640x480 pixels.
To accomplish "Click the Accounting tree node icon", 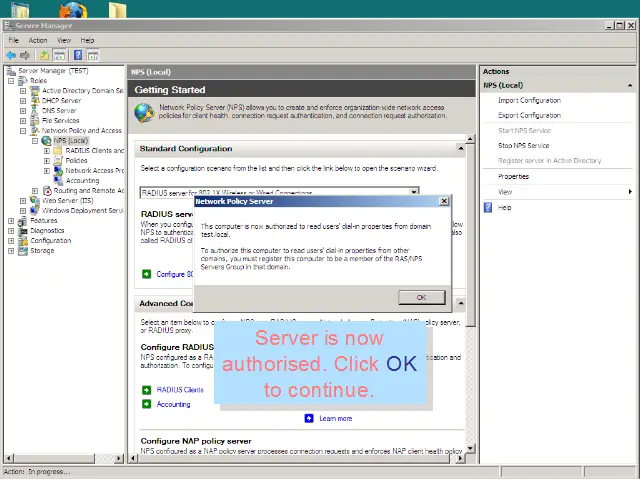I will pyautogui.click(x=58, y=180).
